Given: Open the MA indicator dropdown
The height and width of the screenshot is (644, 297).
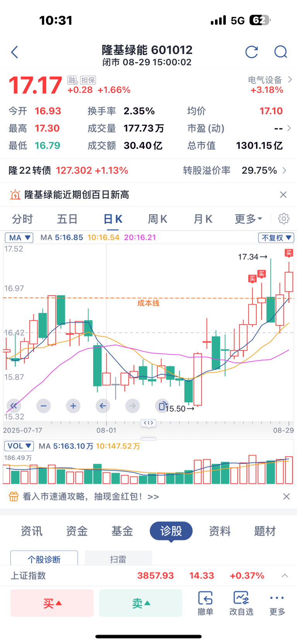Looking at the screenshot, I should 19,237.
